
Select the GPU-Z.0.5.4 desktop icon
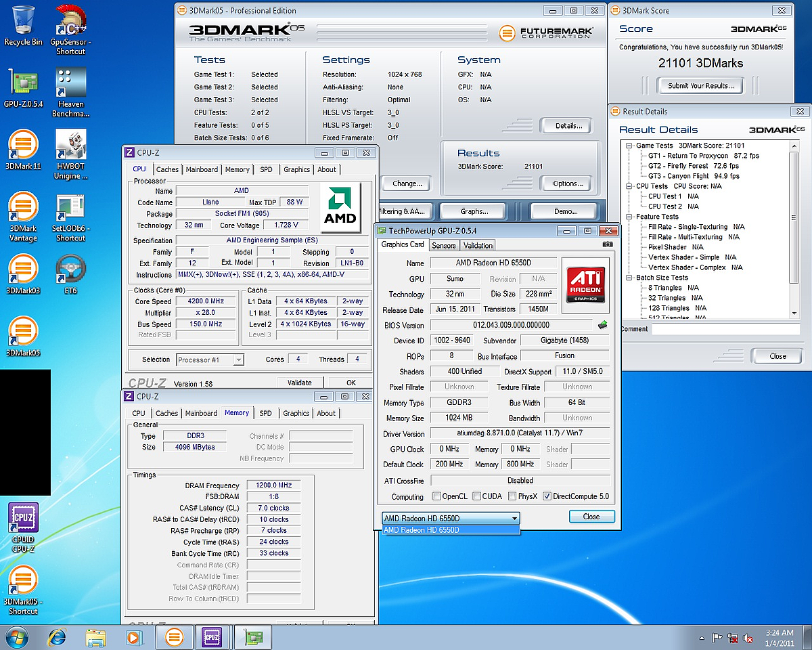23,89
